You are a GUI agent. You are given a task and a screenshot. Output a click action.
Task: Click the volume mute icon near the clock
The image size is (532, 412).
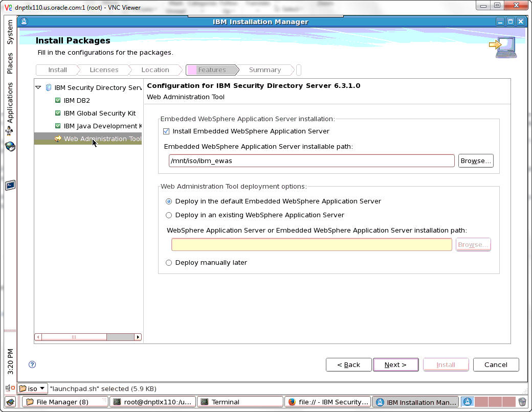(10, 387)
